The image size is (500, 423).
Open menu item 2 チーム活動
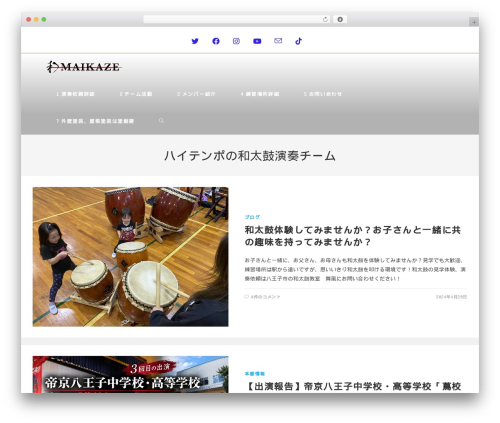point(136,94)
